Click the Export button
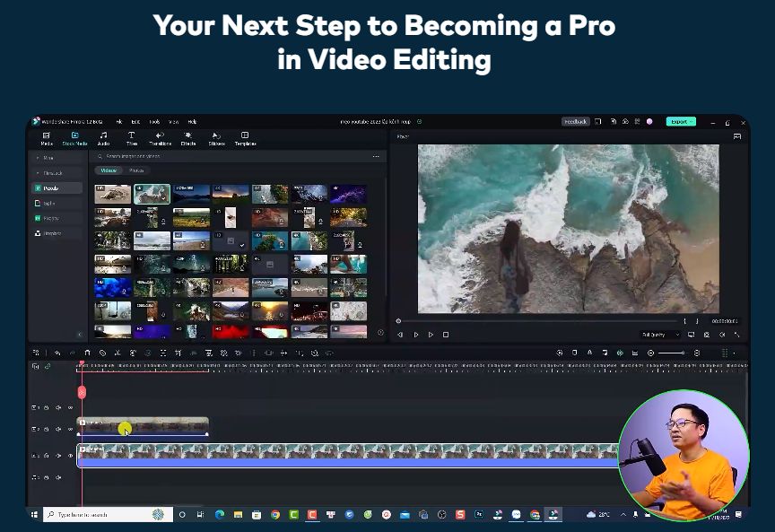Viewport: 775px width, 532px height. (x=678, y=120)
